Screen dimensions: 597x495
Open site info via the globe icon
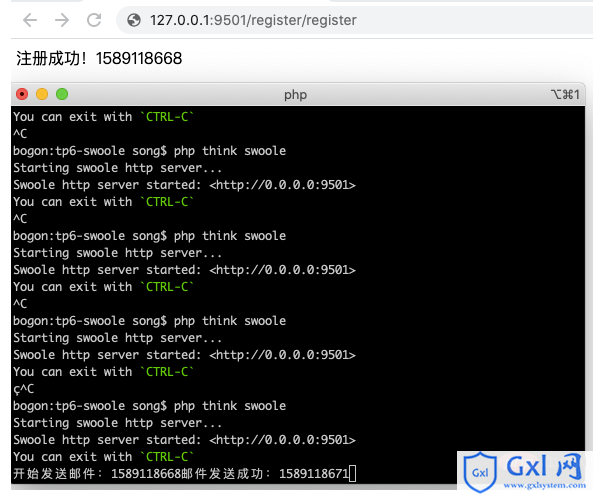point(134,20)
